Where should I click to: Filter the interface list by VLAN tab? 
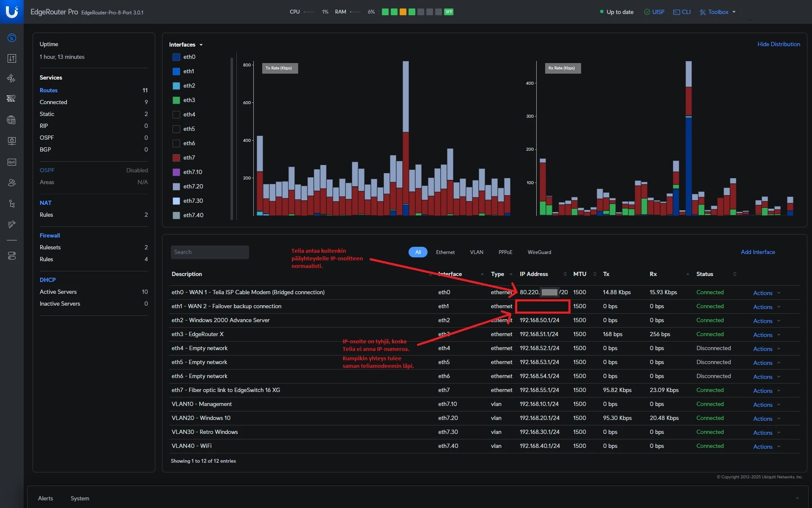click(476, 252)
